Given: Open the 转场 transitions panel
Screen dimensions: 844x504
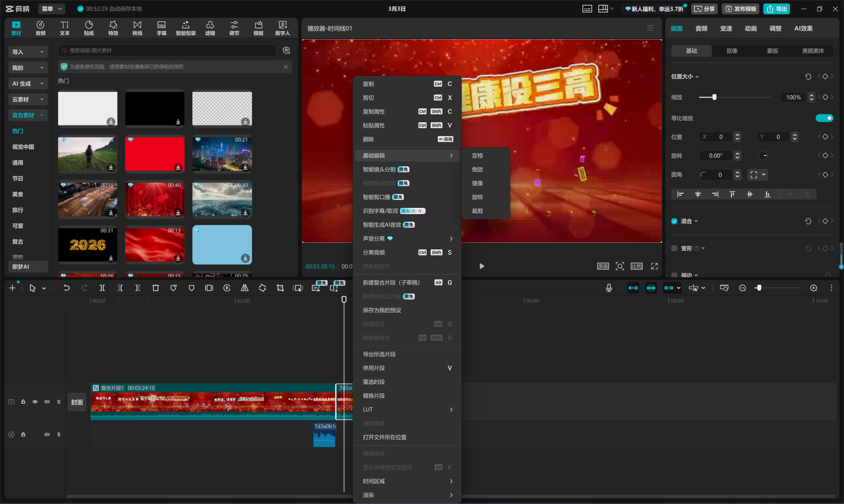Looking at the screenshot, I should [x=137, y=28].
